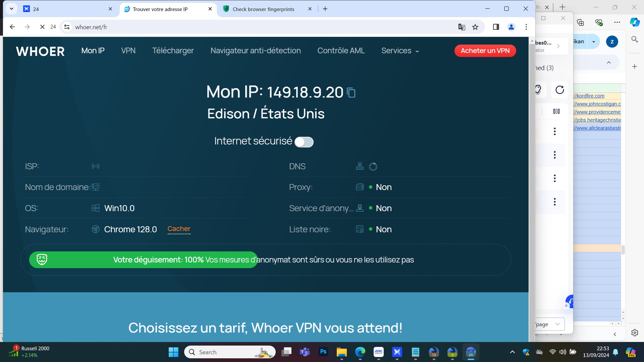Click the ISP signal icon
This screenshot has width=644, height=362.
96,166
